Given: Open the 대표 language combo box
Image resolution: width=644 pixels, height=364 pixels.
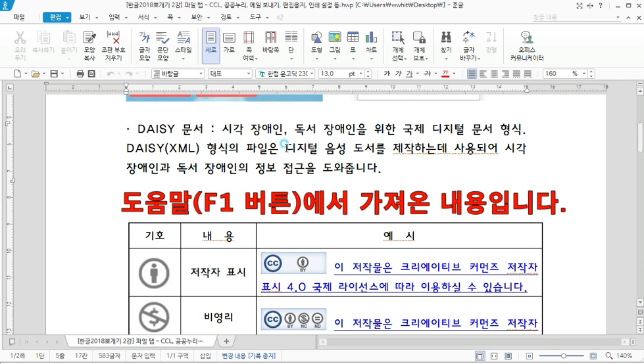Looking at the screenshot, I should coord(230,74).
